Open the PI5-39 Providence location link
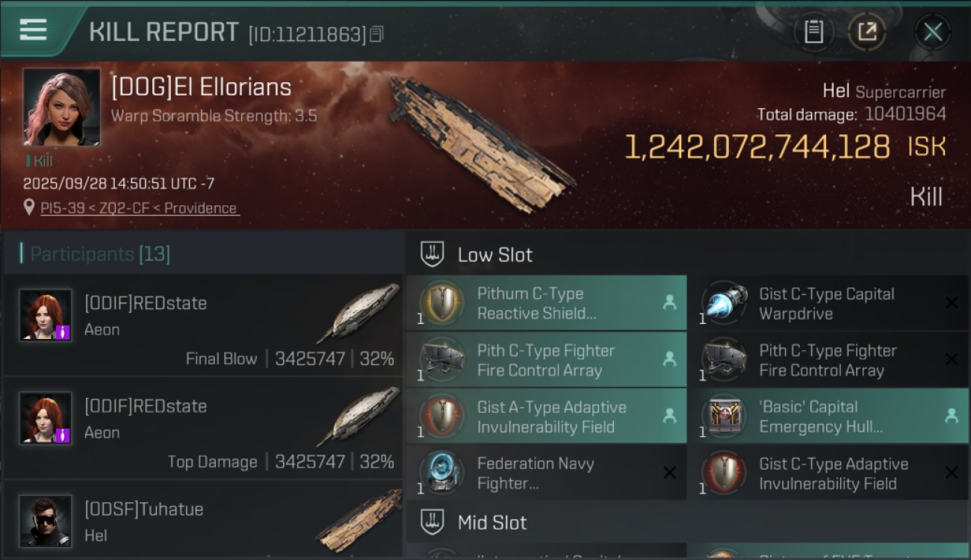The height and width of the screenshot is (560, 971). pyautogui.click(x=140, y=208)
